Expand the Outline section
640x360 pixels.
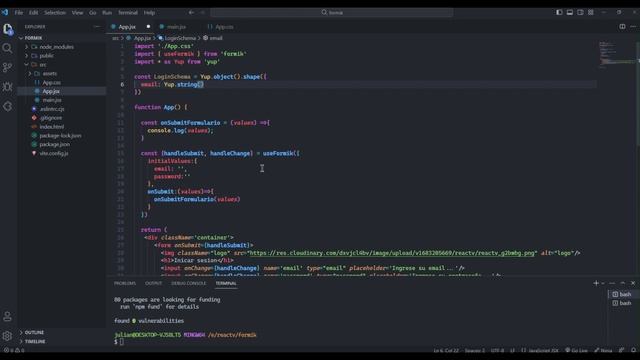pos(61,332)
